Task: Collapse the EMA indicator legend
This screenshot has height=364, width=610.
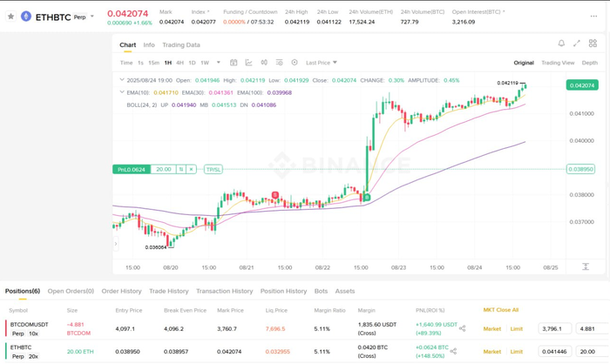Action: (x=122, y=92)
